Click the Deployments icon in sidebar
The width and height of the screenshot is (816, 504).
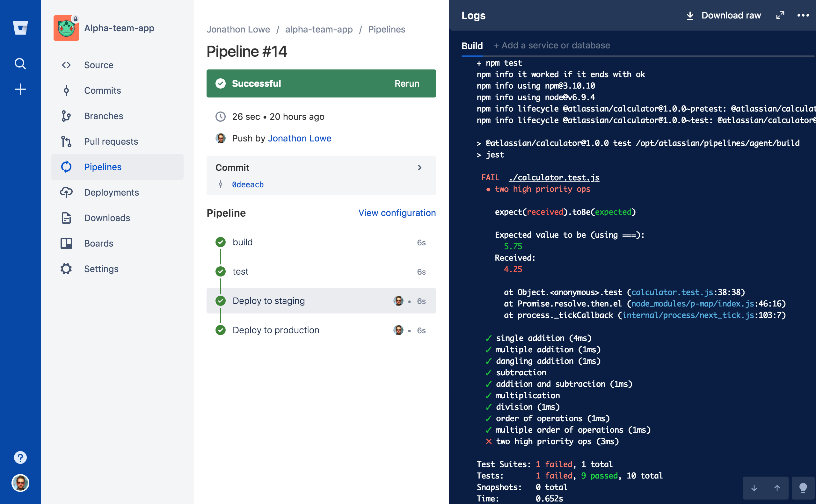point(66,192)
